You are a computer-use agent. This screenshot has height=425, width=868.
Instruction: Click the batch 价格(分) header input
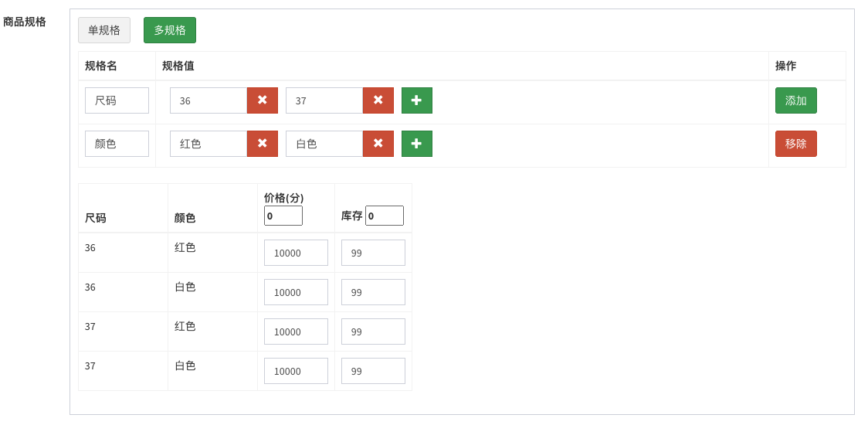click(283, 216)
